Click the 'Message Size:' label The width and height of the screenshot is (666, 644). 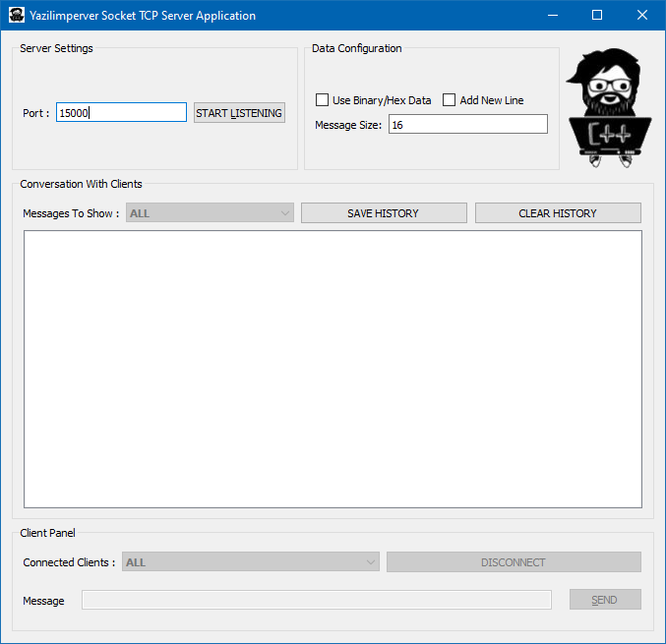(348, 125)
